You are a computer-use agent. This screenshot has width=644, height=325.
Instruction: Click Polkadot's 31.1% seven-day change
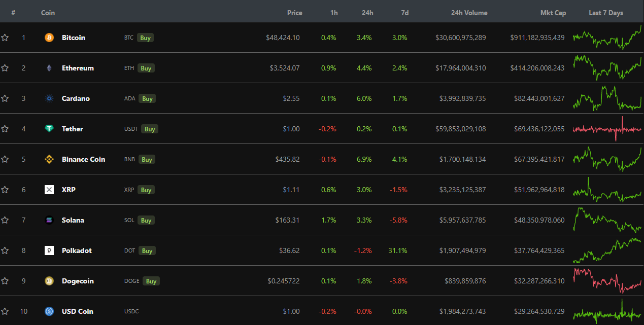[399, 250]
